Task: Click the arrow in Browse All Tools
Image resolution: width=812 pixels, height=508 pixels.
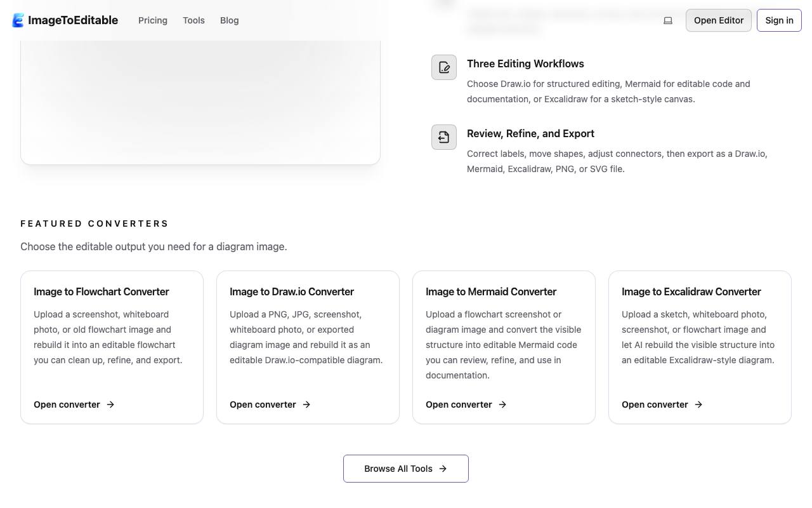Action: point(443,469)
